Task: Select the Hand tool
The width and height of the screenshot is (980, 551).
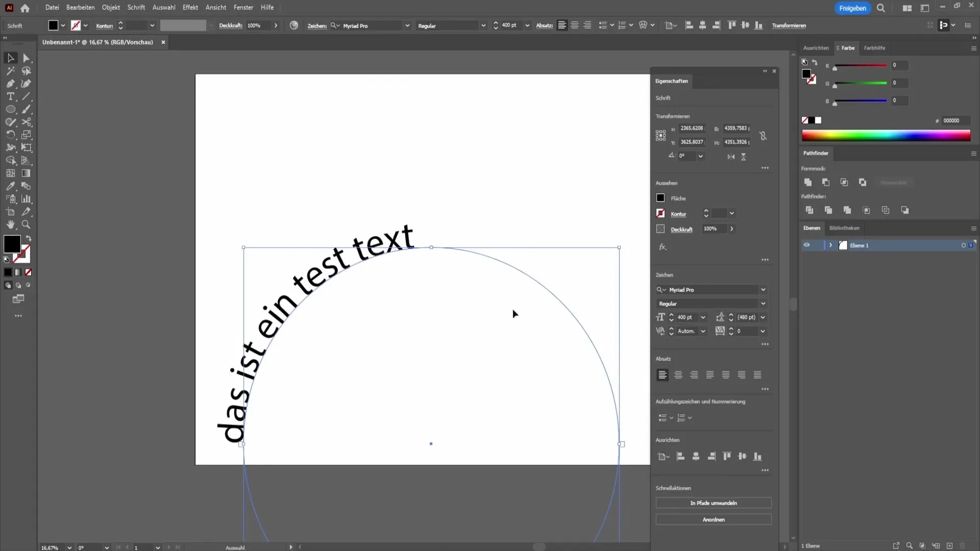Action: pos(10,224)
